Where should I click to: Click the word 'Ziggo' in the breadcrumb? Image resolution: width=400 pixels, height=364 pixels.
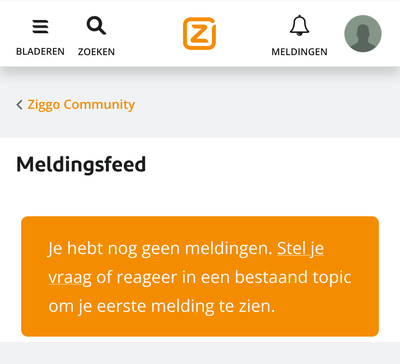(44, 105)
